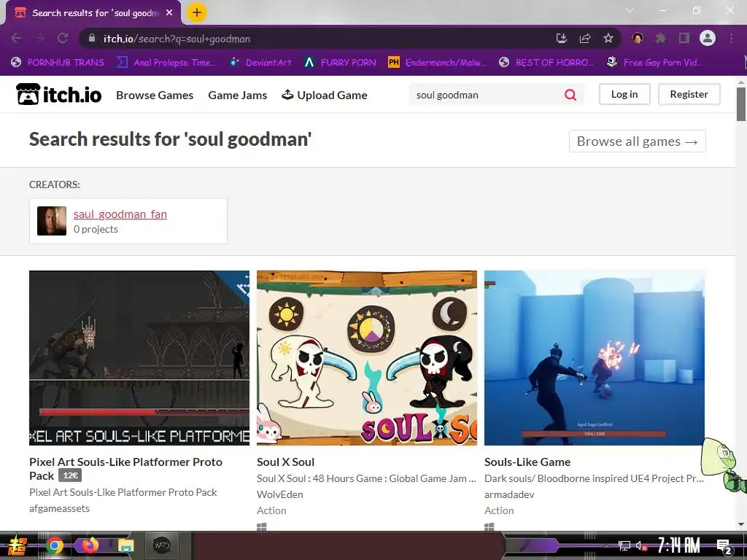Open BEST OF HORRO... bookmark
The height and width of the screenshot is (560, 747).
pyautogui.click(x=546, y=63)
